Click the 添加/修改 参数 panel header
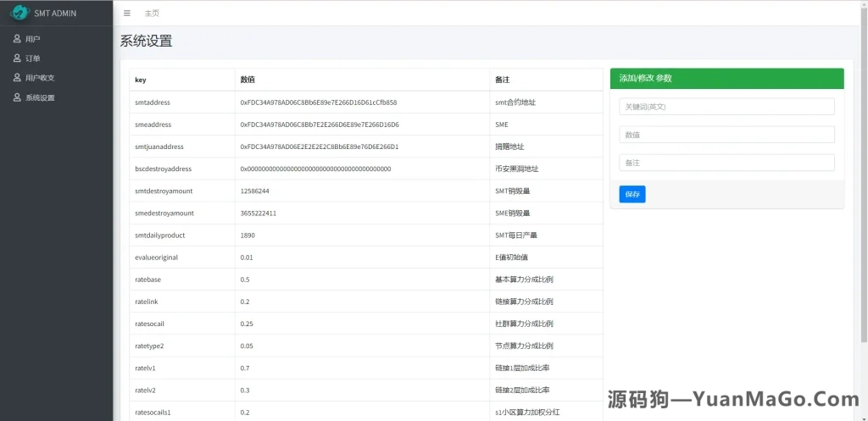 726,79
